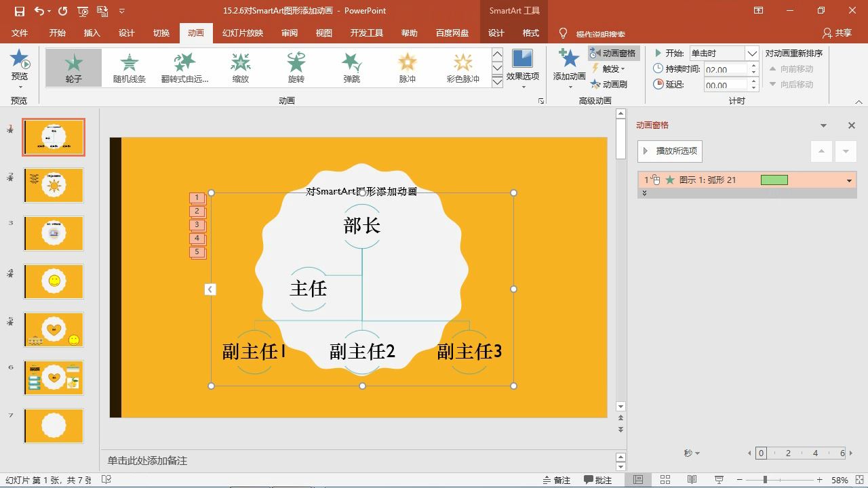Select the 脉冲 emphasis animation
Viewport: 868px width, 488px height.
(407, 67)
